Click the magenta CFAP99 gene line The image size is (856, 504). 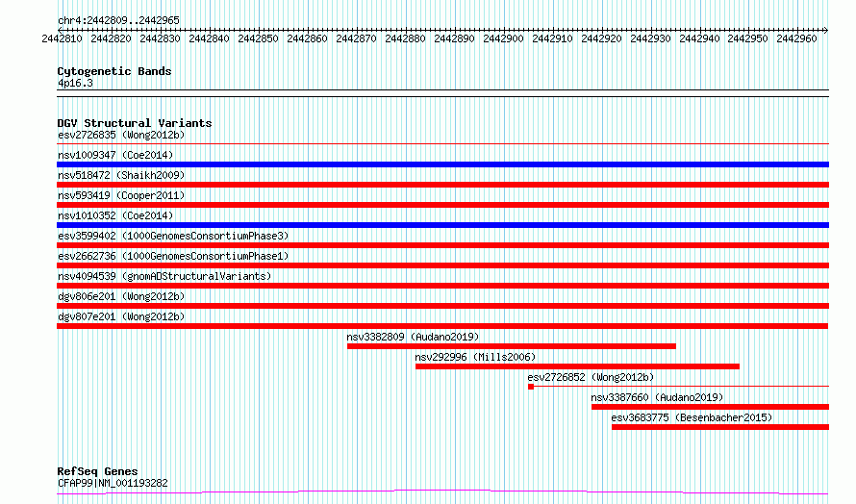442,492
